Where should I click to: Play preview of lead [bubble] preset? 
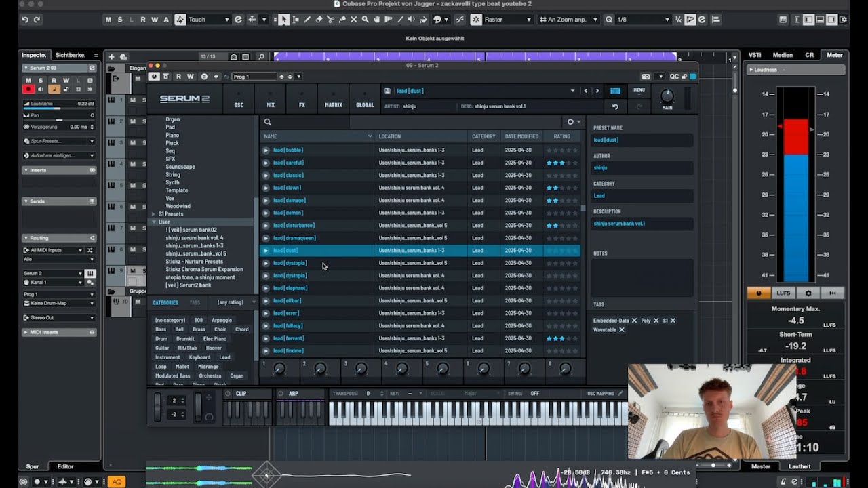(x=266, y=150)
